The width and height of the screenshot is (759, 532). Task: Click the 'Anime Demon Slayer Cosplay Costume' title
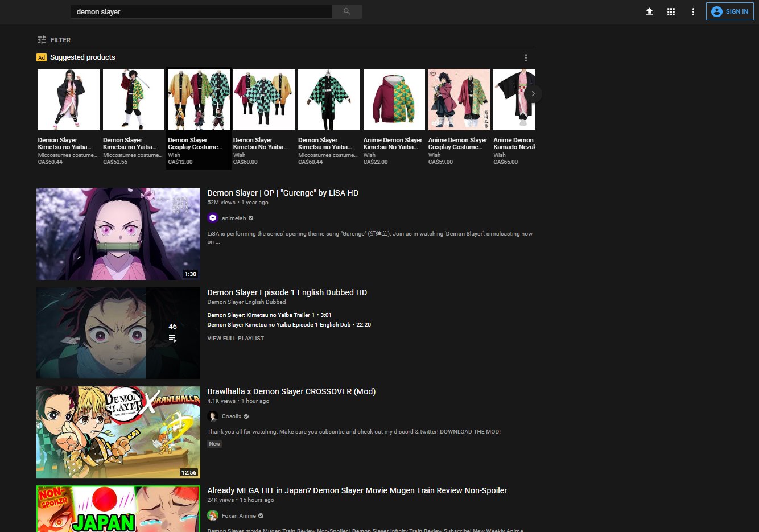click(457, 143)
